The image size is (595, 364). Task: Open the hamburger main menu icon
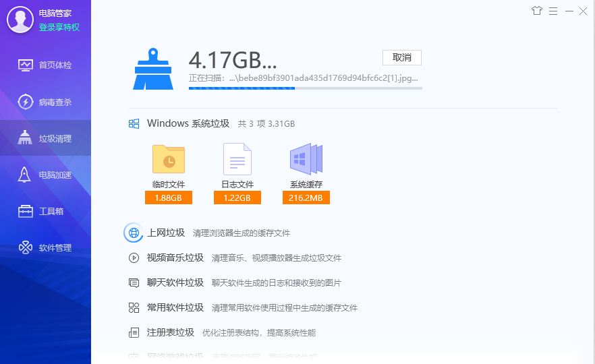pyautogui.click(x=553, y=11)
